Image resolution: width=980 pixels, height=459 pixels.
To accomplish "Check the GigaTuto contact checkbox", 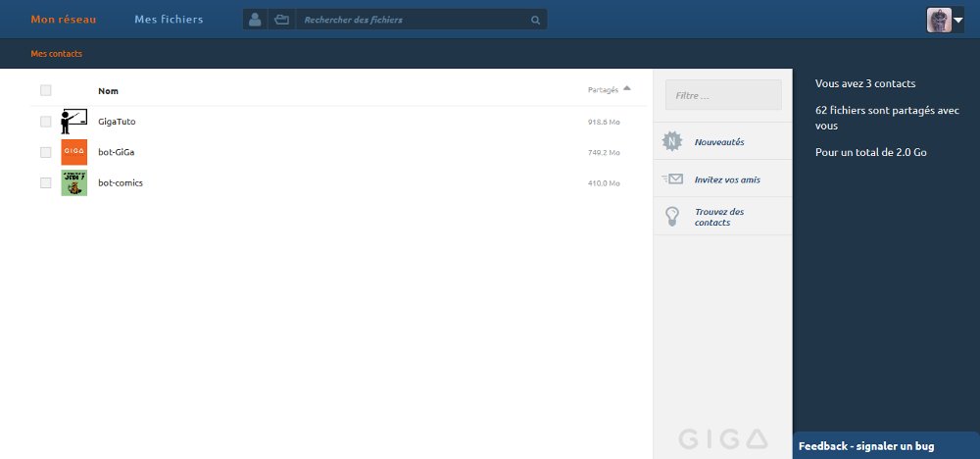I will coord(46,122).
